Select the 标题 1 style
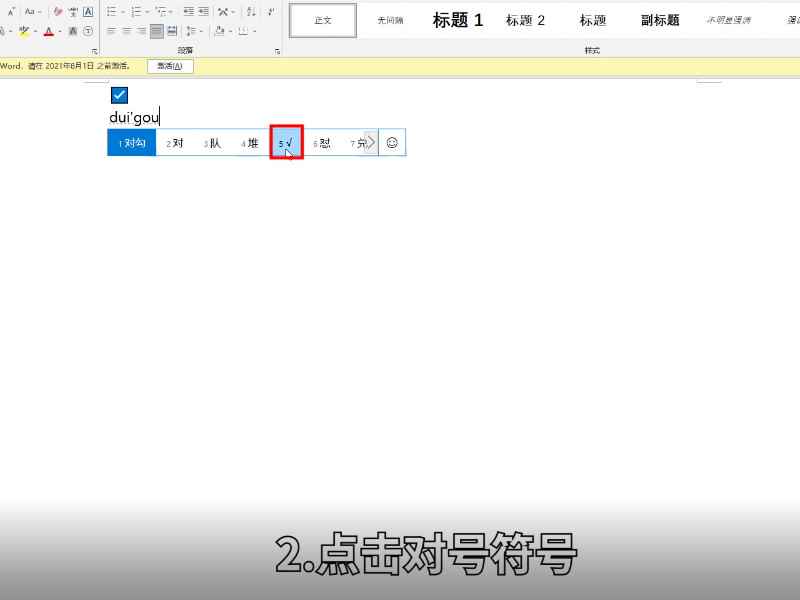The height and width of the screenshot is (600, 800). point(457,20)
